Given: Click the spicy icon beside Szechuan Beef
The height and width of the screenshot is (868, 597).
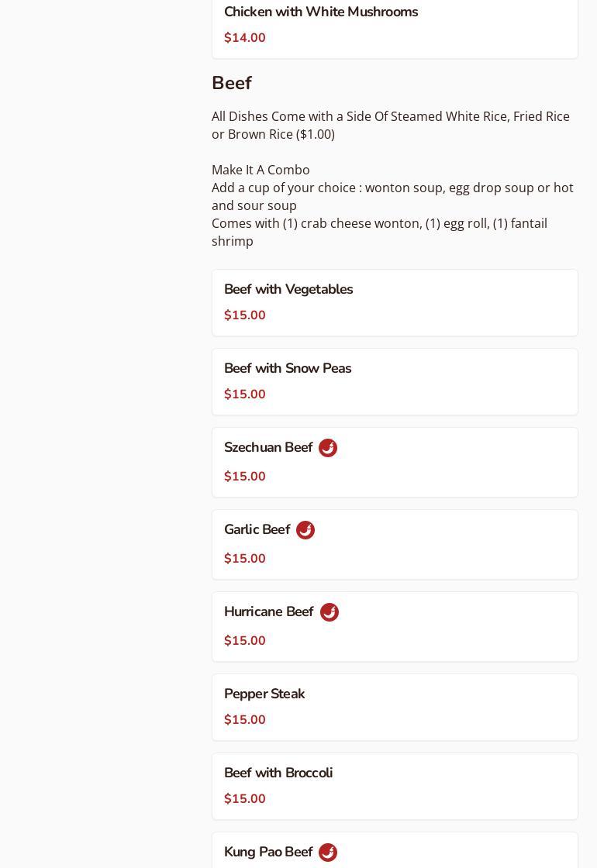Looking at the screenshot, I should [328, 448].
